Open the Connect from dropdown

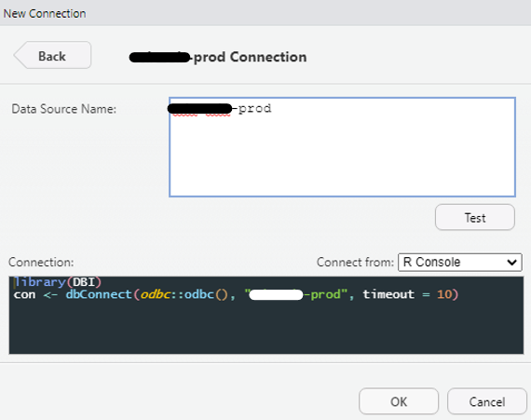460,262
